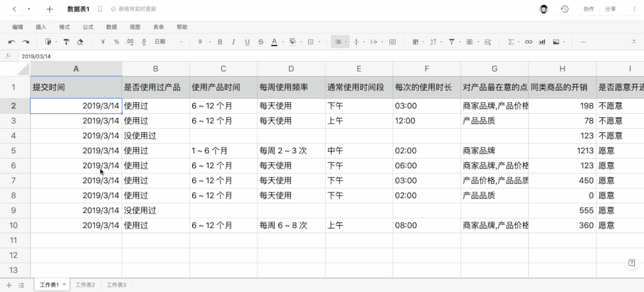Click the vertical alignment icon
This screenshot has height=292, width=644.
[356, 41]
